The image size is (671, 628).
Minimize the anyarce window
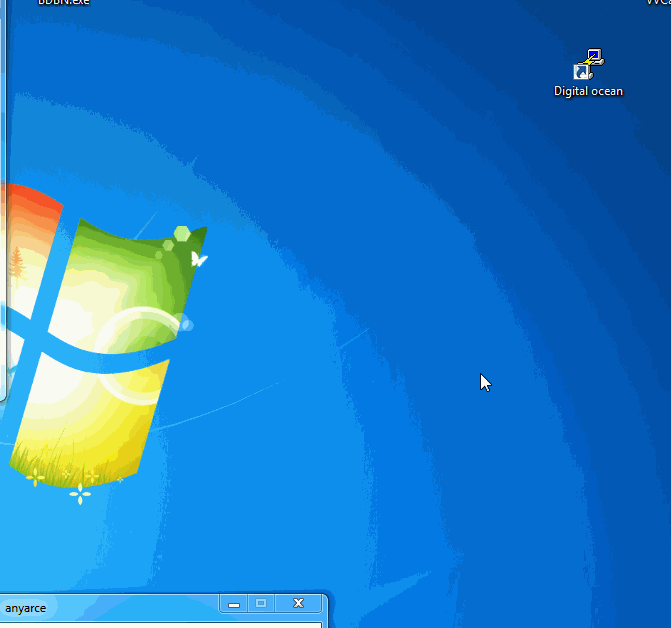(234, 604)
